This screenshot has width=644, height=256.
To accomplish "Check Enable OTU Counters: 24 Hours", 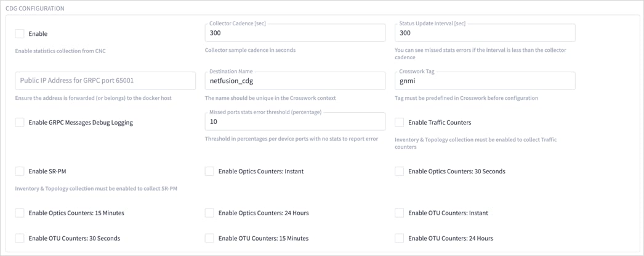I will (x=400, y=238).
